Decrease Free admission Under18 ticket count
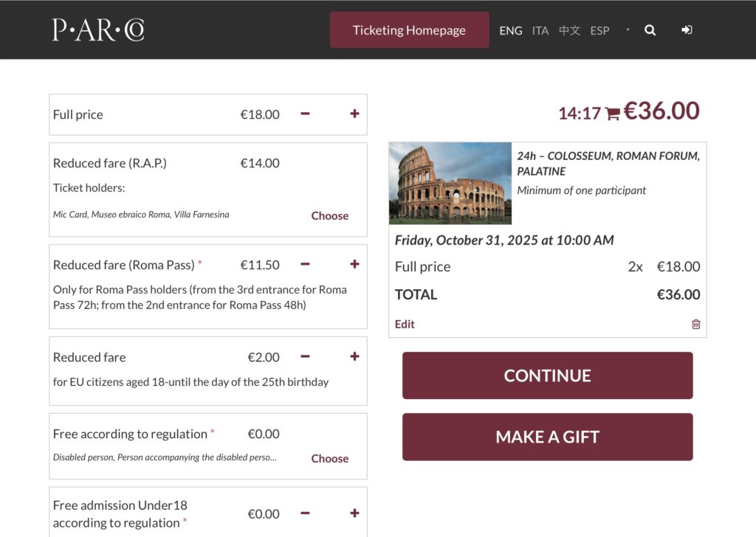The image size is (756, 537). (305, 513)
